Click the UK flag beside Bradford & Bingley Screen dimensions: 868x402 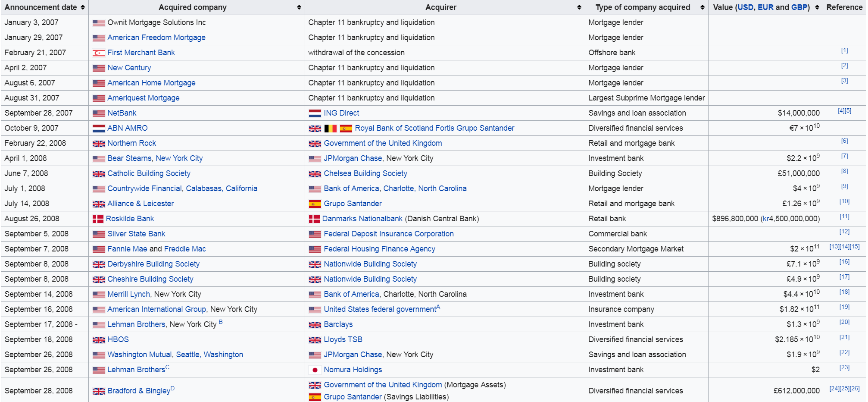(x=99, y=391)
